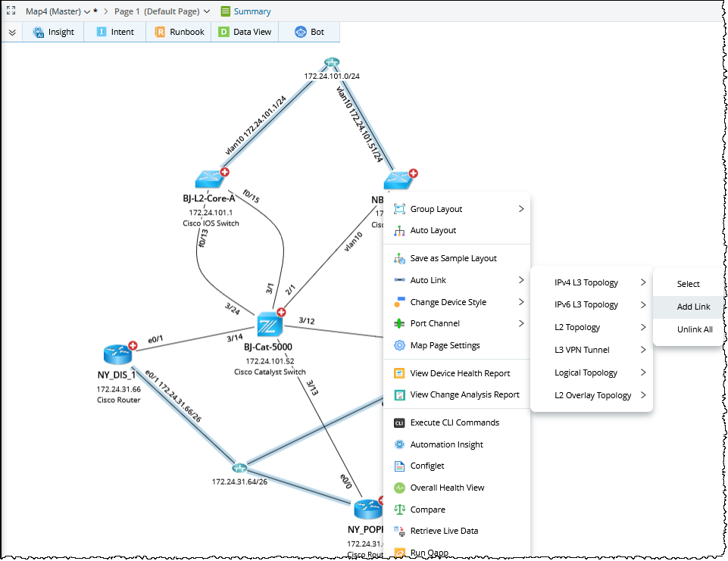
Task: Click the Intent tab icon
Action: point(102,32)
